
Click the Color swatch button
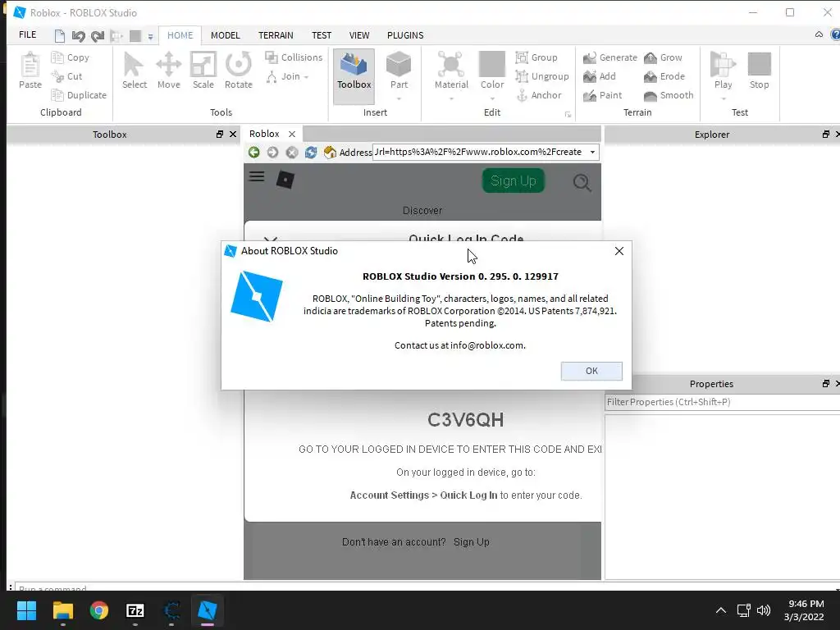(492, 64)
